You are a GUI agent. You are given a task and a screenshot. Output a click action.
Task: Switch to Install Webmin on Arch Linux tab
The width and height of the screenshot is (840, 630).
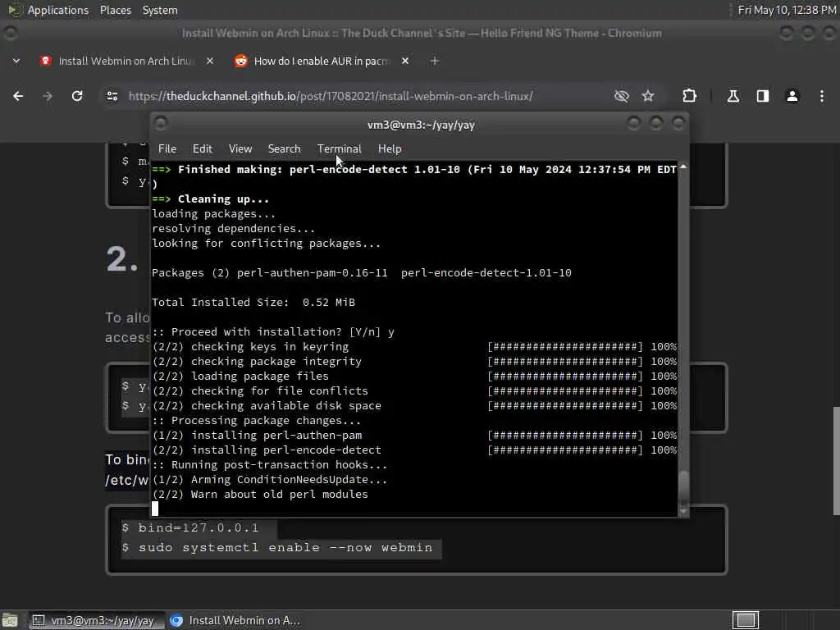pyautogui.click(x=126, y=61)
